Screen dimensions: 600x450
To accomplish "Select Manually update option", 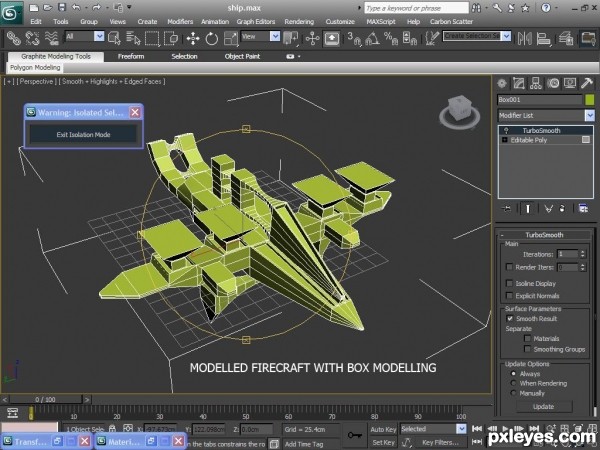I will pos(514,393).
